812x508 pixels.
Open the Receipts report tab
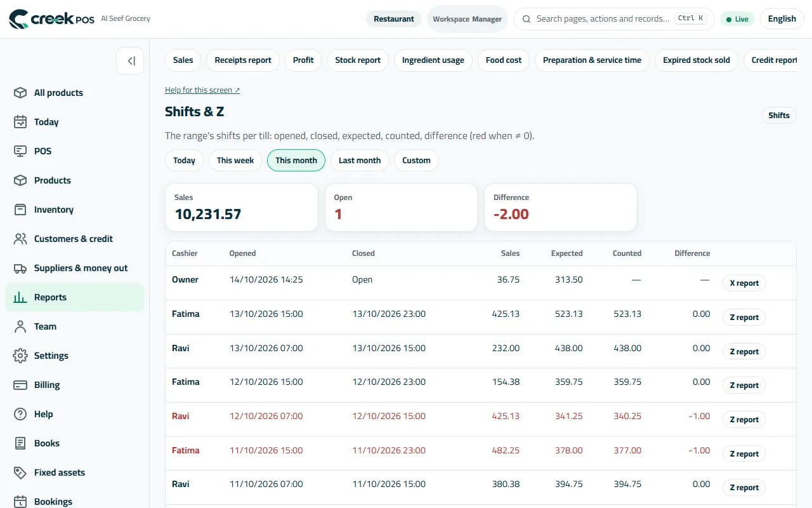click(x=243, y=60)
